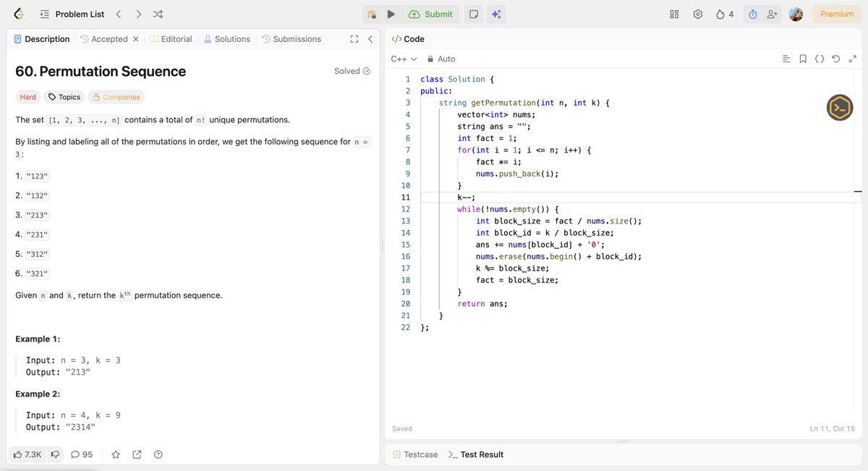Open the layout grid icon
Viewport: 868px width, 471px height.
tap(674, 14)
